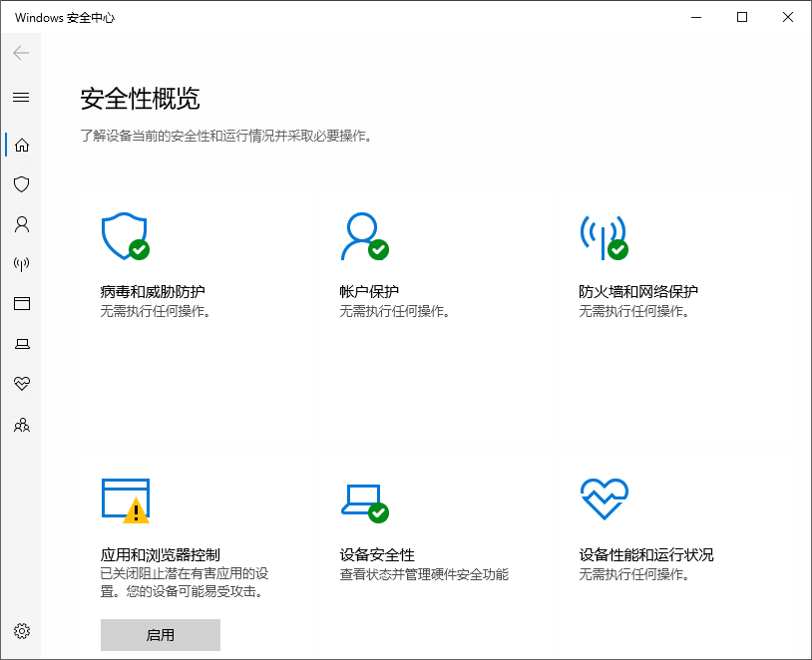Select the 帐户保护 person icon in sidebar
This screenshot has width=812, height=660.
click(22, 224)
